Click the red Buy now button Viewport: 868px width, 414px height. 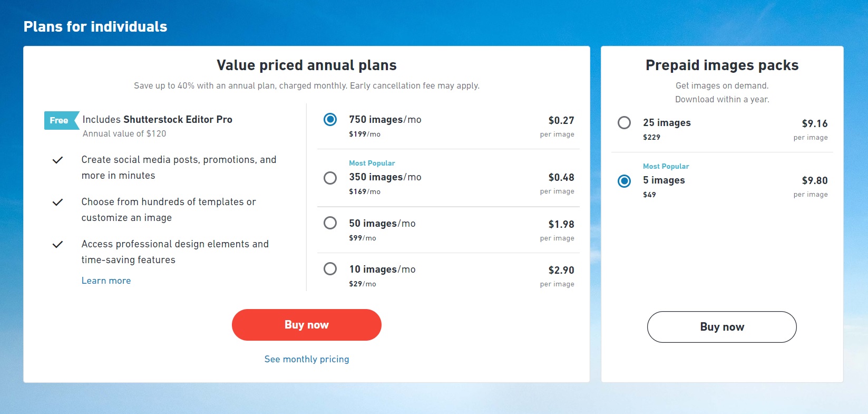click(x=307, y=325)
